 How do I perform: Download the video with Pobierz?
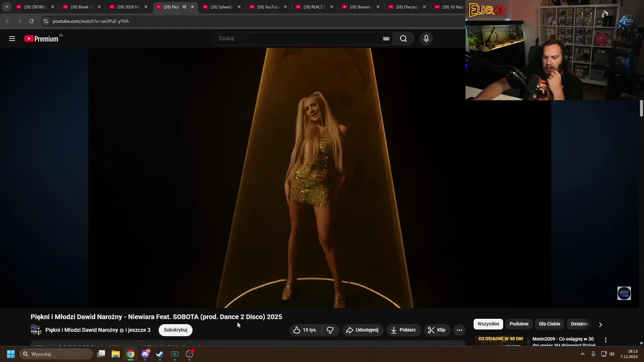coord(403,330)
